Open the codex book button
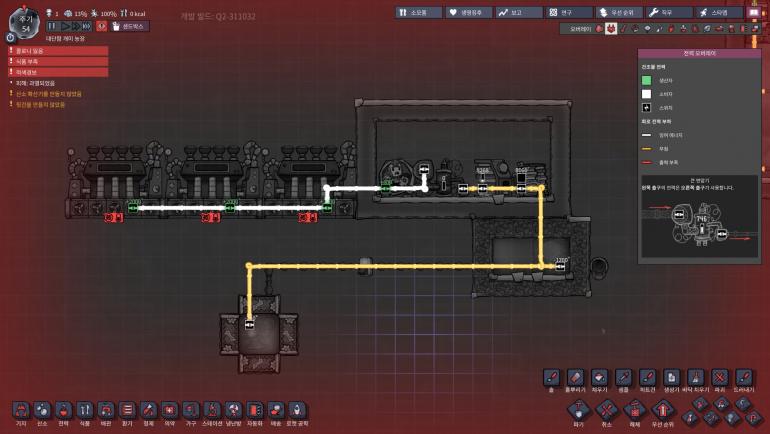 point(754,12)
